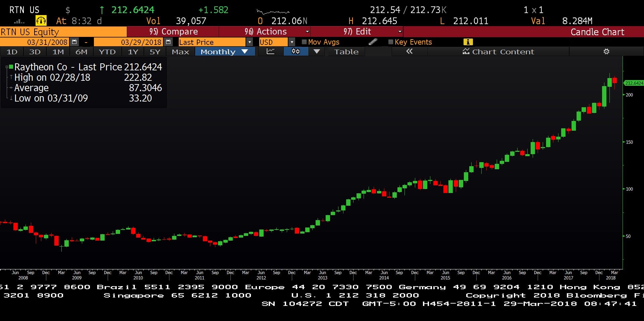Select the 1Y range tab
This screenshot has height=321, width=644.
133,52
